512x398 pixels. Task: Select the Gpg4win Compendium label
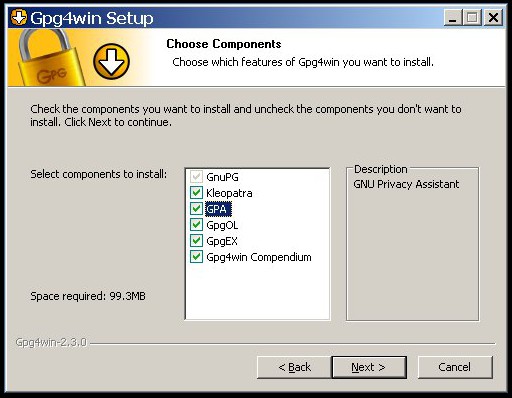click(x=259, y=257)
